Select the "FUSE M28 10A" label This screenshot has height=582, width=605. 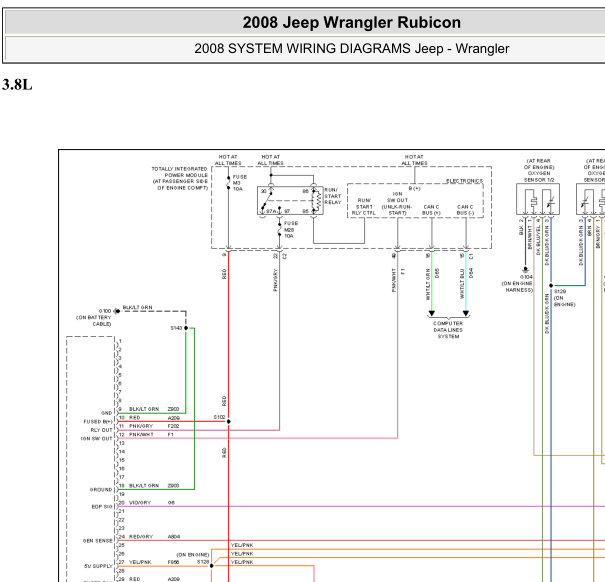[x=291, y=230]
